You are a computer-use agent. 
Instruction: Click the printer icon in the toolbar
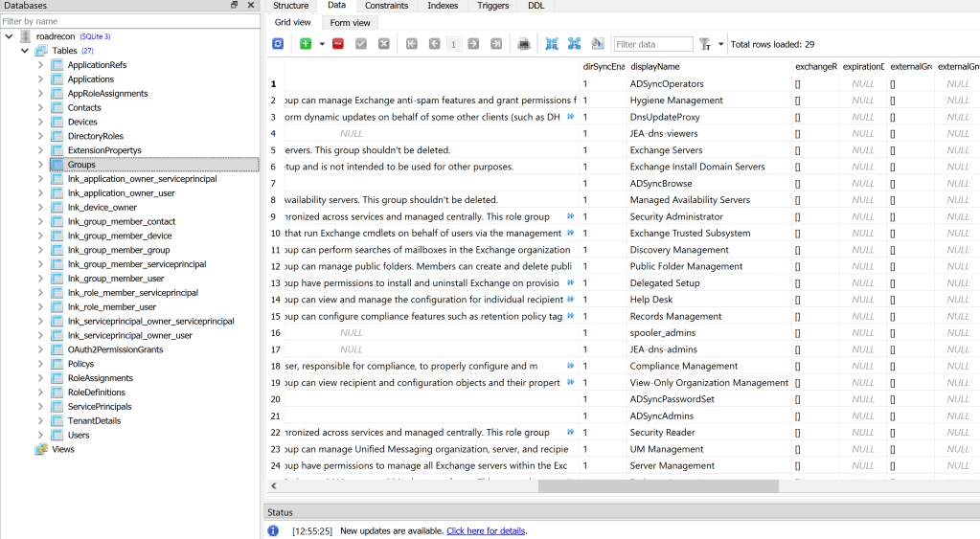point(524,44)
